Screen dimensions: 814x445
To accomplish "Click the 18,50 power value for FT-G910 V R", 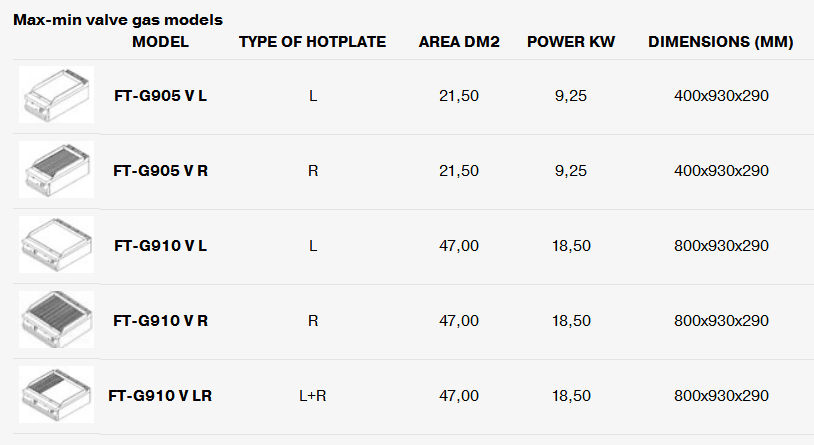I will (x=571, y=321).
